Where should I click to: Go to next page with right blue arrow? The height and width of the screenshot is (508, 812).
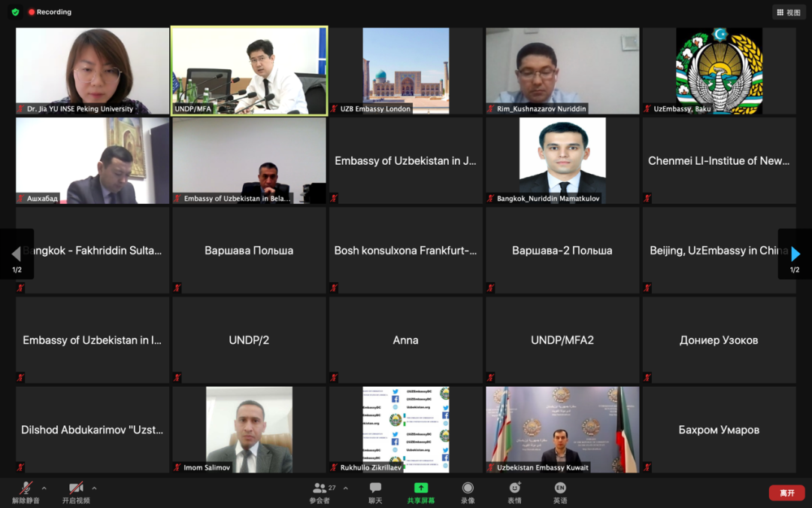(x=795, y=254)
